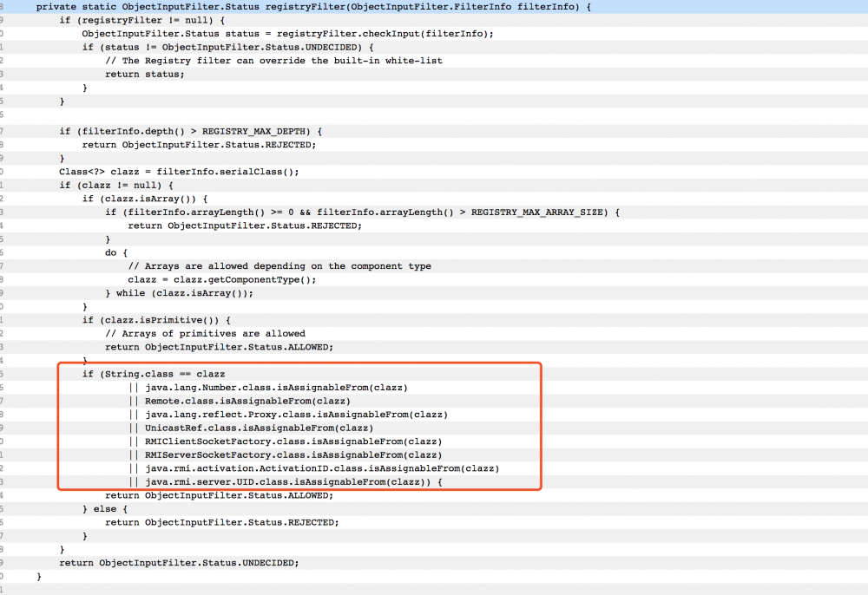Click the RMIClientSocketFactory.class line
The height and width of the screenshot is (595, 868).
[x=285, y=441]
